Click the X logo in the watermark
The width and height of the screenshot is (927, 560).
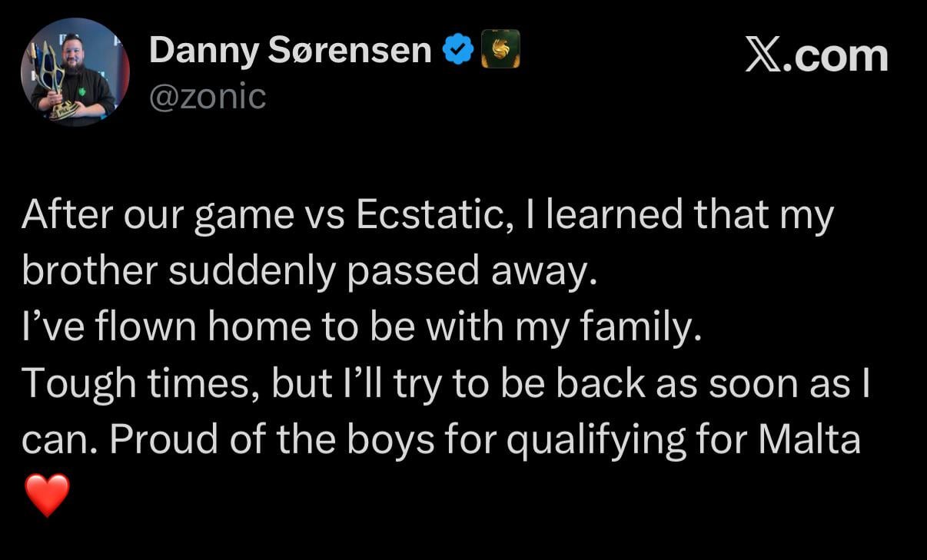coord(766,56)
